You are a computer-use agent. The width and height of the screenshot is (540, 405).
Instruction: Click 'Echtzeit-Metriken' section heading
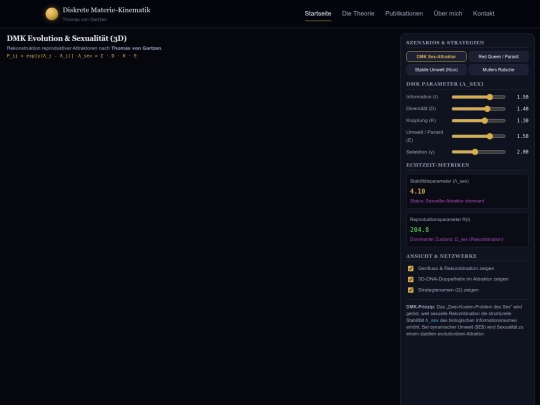click(437, 165)
